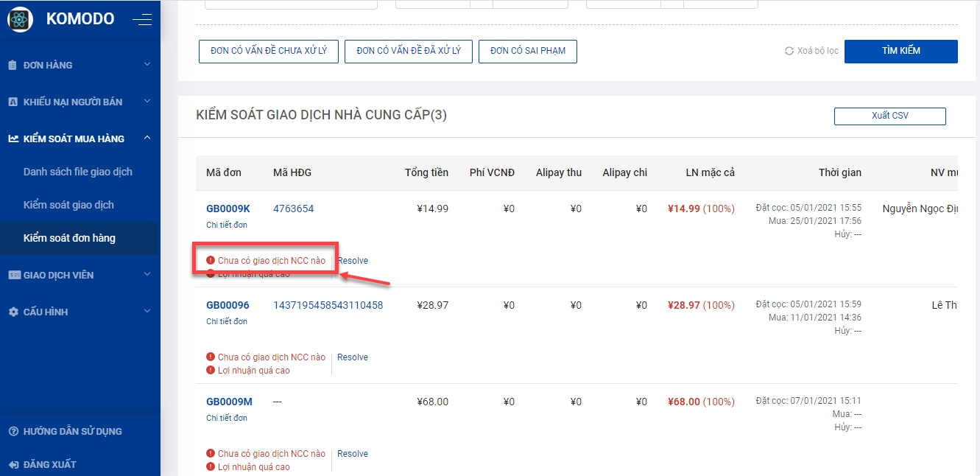
Task: Click the Cấu hình gear icon
Action: point(13,312)
